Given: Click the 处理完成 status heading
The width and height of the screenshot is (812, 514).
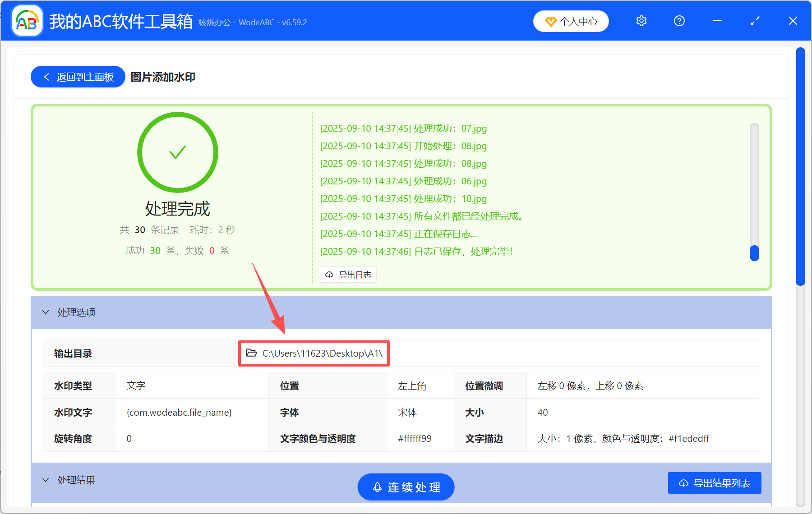Looking at the screenshot, I should click(x=178, y=209).
